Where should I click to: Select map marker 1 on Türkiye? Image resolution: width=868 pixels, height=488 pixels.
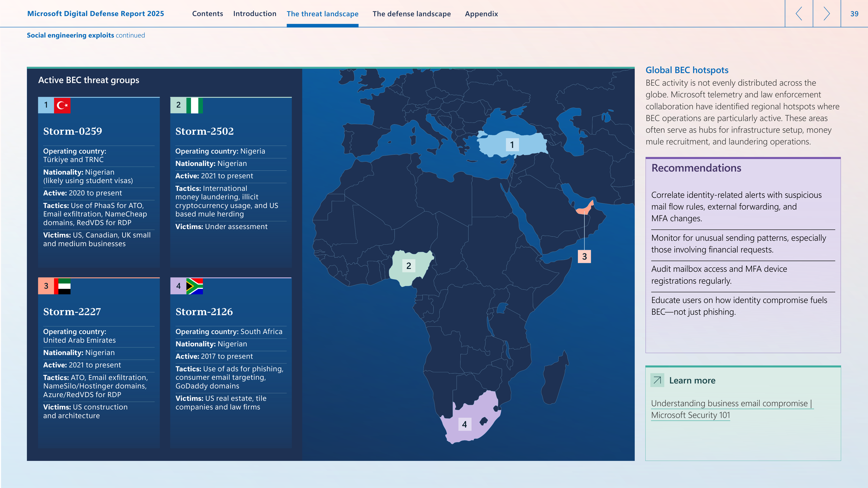pos(512,145)
